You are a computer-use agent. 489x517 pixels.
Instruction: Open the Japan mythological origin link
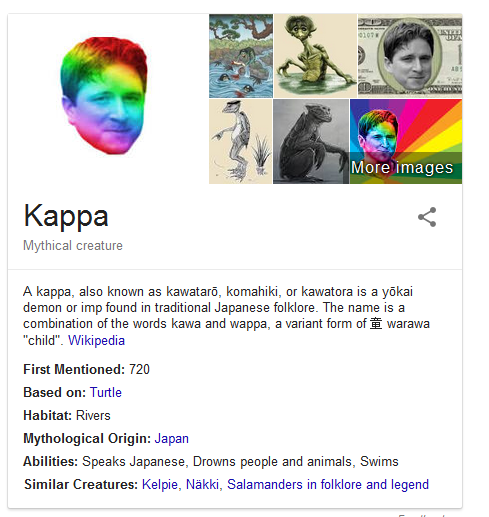172,438
